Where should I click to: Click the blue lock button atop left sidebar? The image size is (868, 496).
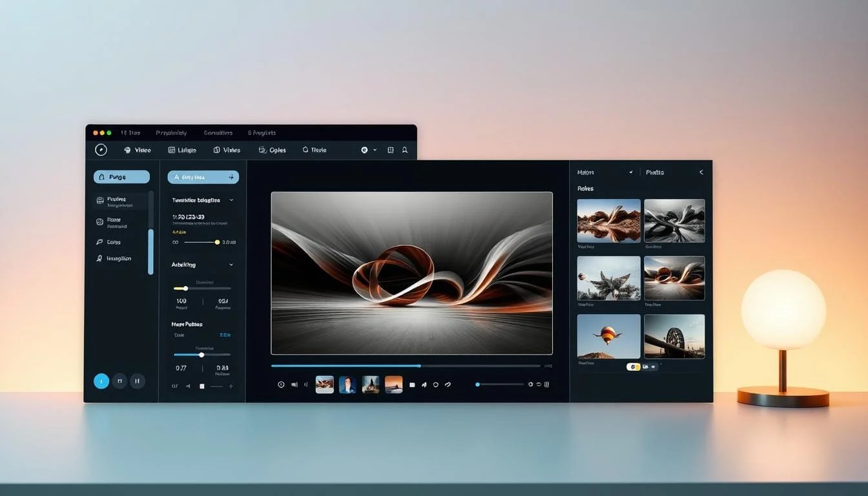pos(121,177)
